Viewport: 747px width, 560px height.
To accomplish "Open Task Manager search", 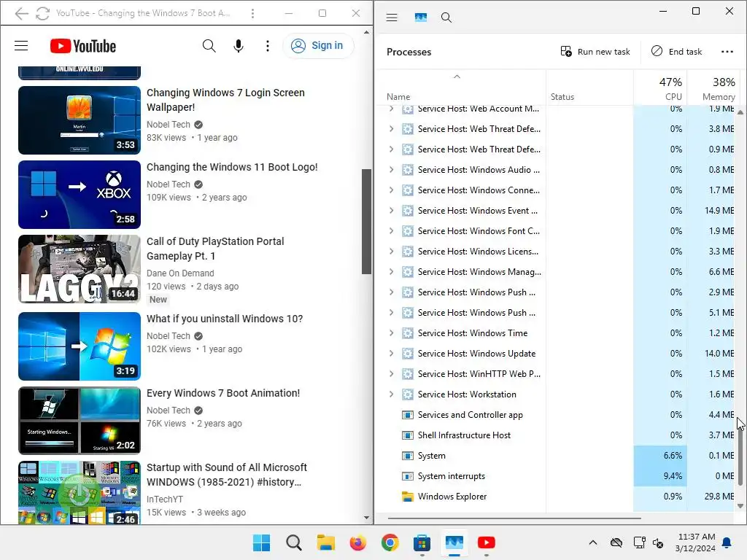I will [x=446, y=17].
